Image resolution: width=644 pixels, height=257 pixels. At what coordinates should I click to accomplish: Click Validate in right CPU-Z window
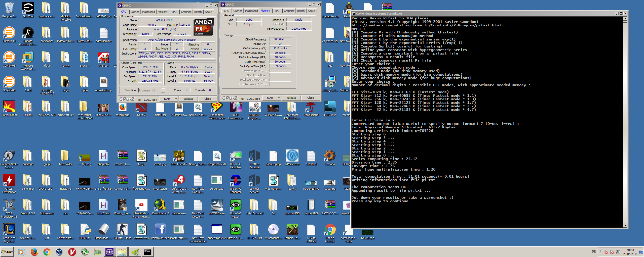(291, 98)
